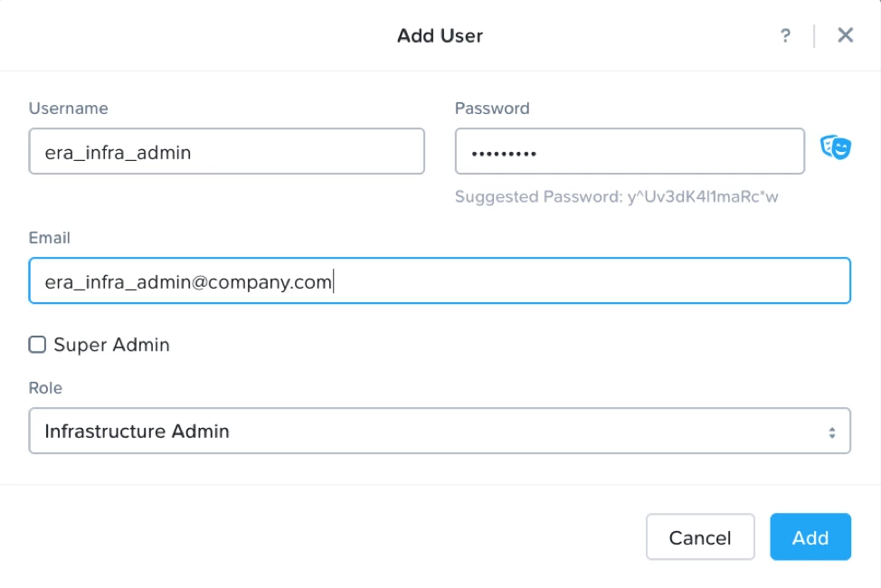881x588 pixels.
Task: Click the Role dropdown up-down arrows
Action: point(831,432)
